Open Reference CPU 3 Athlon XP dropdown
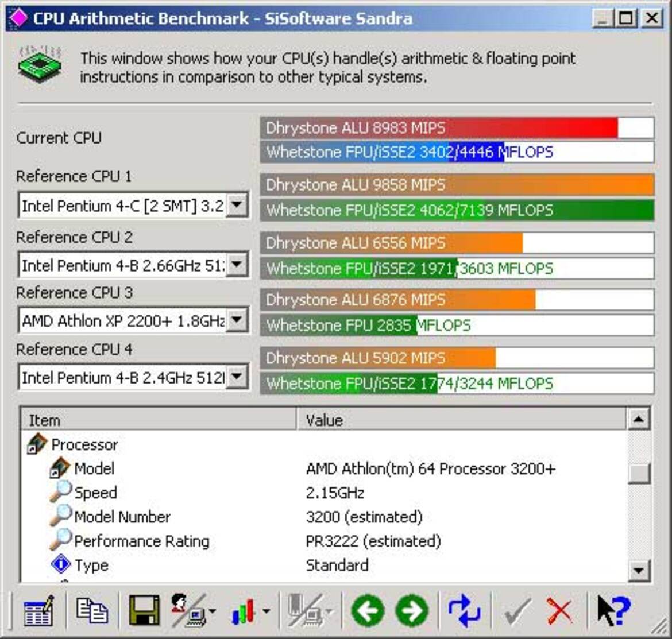672x639 pixels. coord(237,320)
